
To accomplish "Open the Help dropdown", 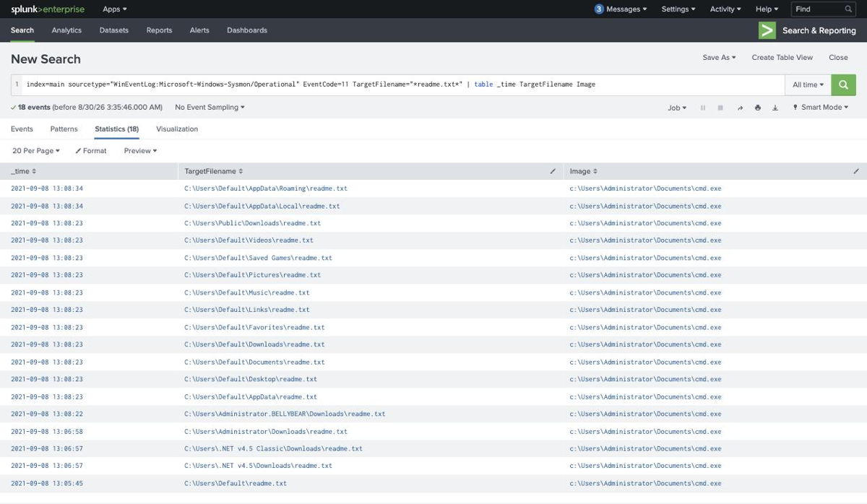I will coord(767,9).
